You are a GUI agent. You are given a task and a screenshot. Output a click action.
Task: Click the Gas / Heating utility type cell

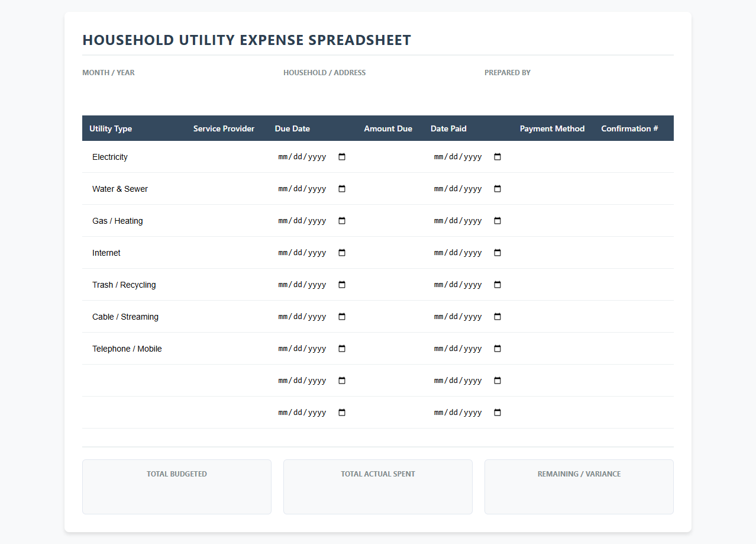(x=134, y=221)
